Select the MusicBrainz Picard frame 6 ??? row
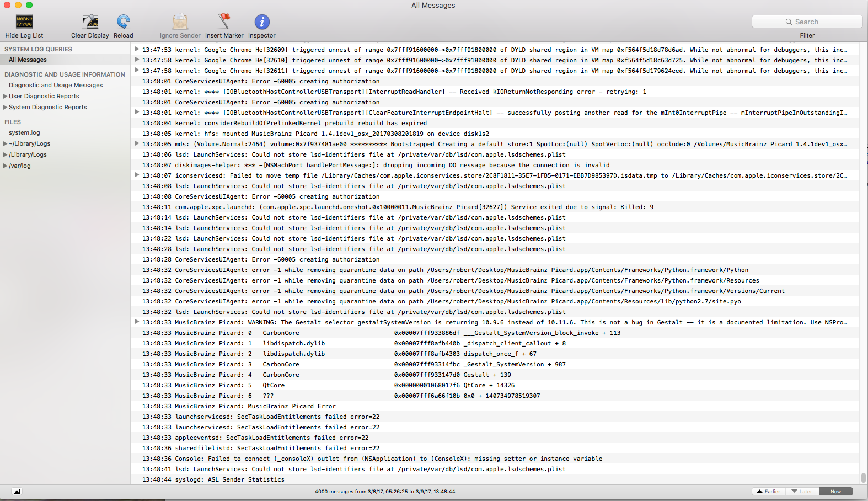Viewport: 868px width, 501px height. [x=495, y=396]
